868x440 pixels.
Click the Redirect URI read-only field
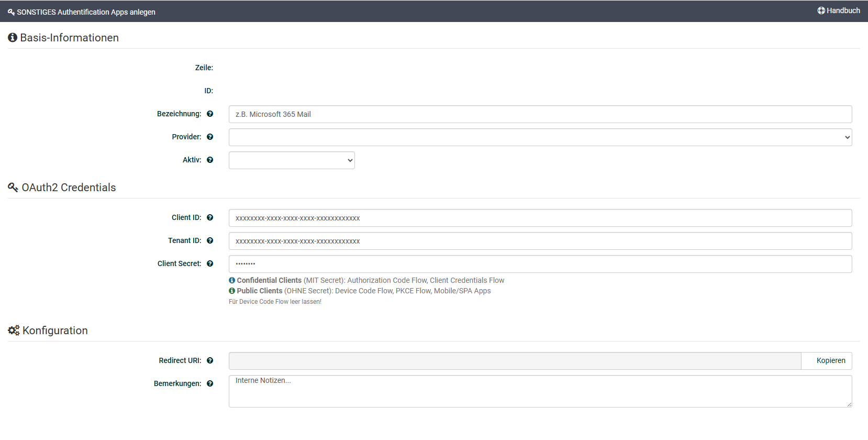click(515, 361)
